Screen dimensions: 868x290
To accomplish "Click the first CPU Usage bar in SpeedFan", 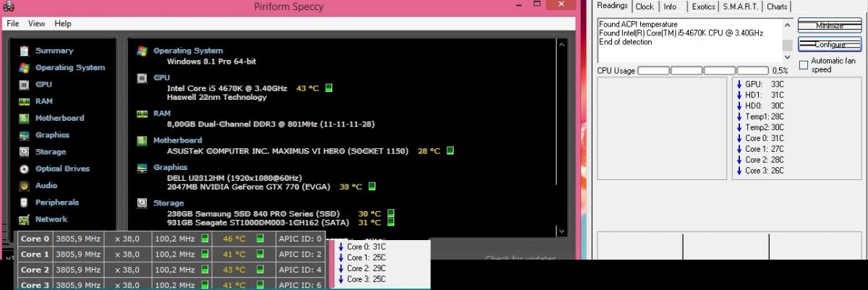I will [x=654, y=71].
